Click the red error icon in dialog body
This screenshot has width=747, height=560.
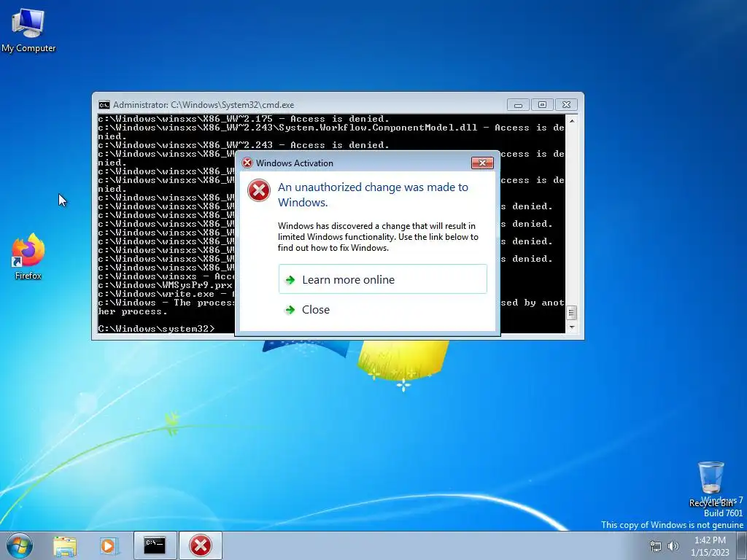coord(259,190)
